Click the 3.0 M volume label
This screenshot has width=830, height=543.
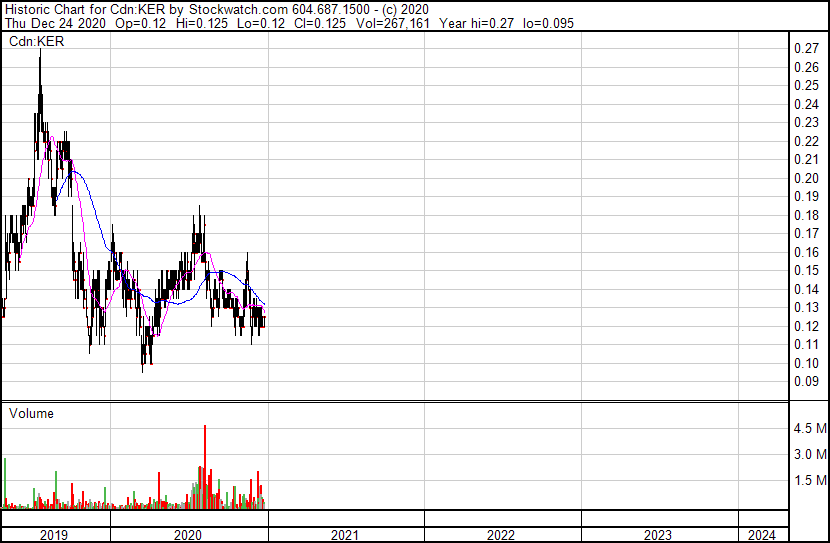tap(810, 454)
